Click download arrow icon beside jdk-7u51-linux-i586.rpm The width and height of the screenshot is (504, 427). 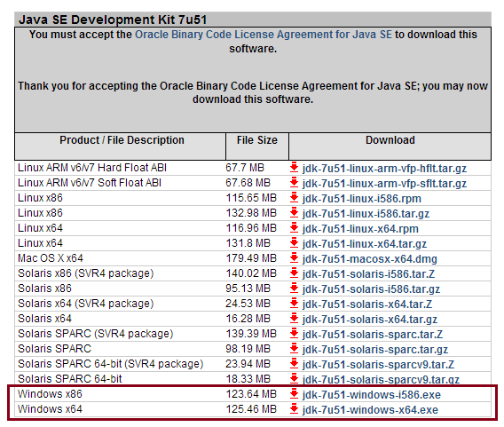click(x=294, y=198)
